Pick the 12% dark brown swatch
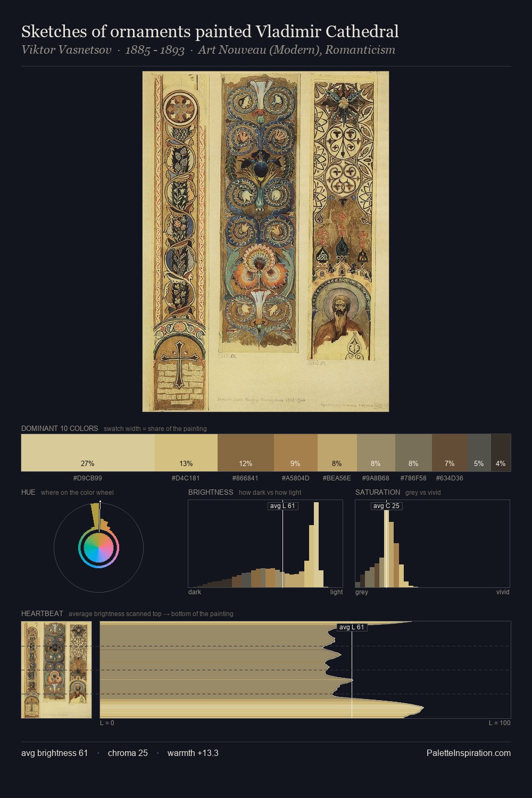The width and height of the screenshot is (532, 798). click(x=246, y=453)
